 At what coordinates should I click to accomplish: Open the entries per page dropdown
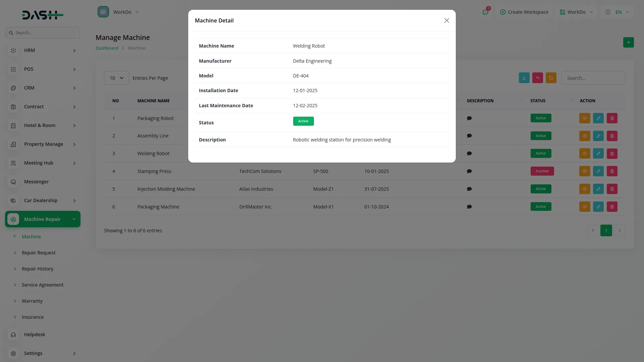click(x=116, y=78)
